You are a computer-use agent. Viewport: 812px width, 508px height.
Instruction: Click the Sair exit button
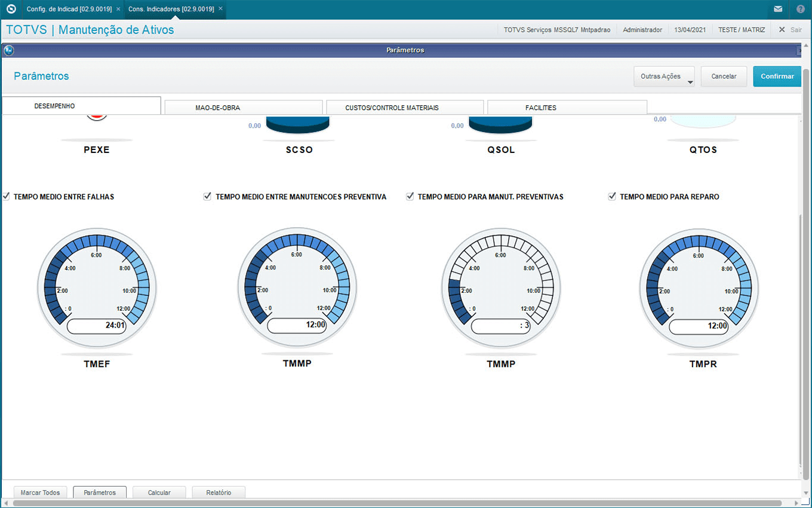click(790, 29)
